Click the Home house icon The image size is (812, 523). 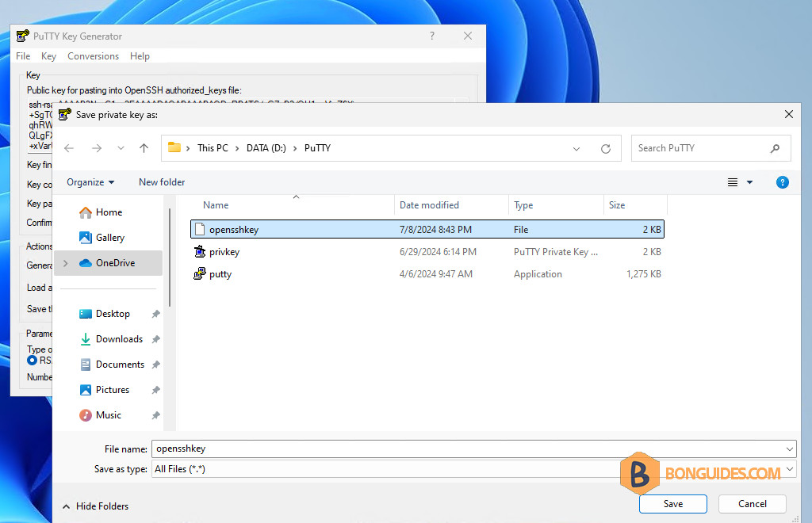click(x=86, y=212)
